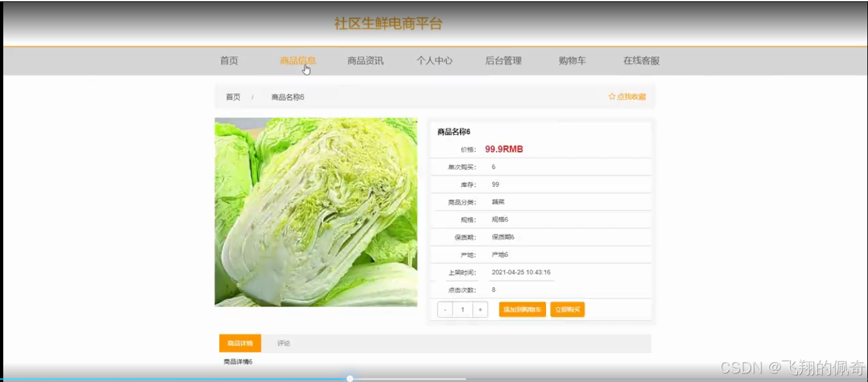Viewport: 868px width, 382px height.
Task: Click the 规格6 specification value
Action: [x=500, y=220]
